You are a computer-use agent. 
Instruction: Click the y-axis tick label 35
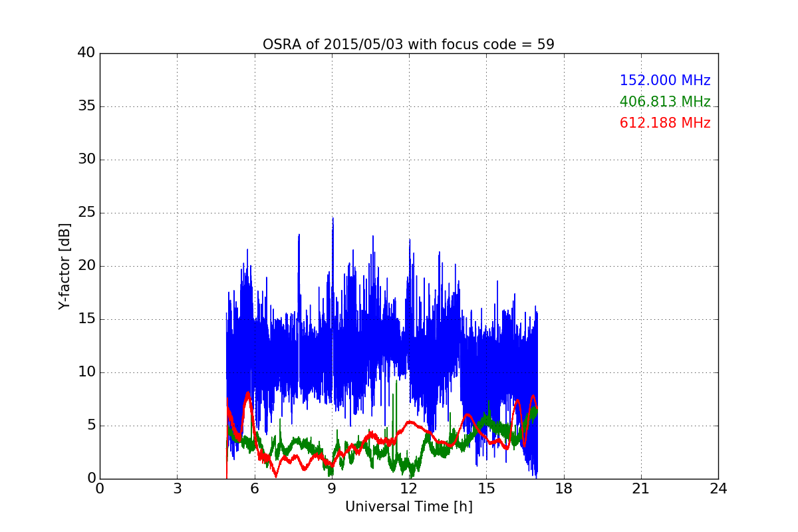pos(86,106)
